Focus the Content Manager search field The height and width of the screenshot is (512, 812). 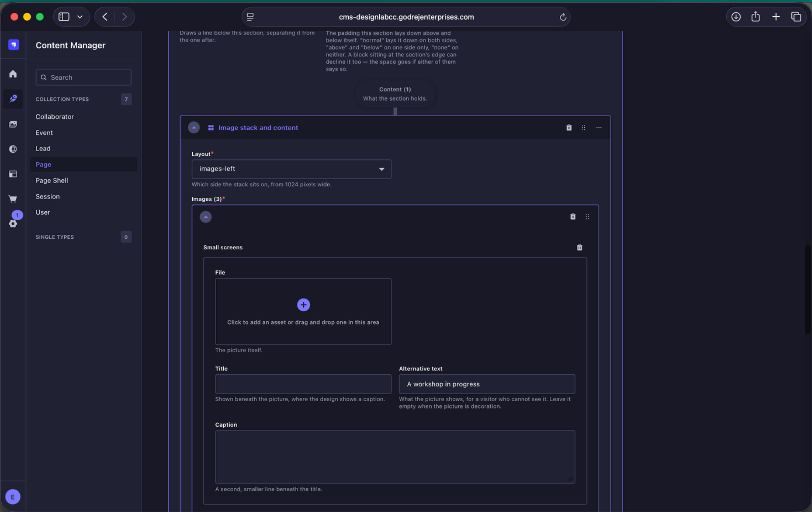coord(84,77)
